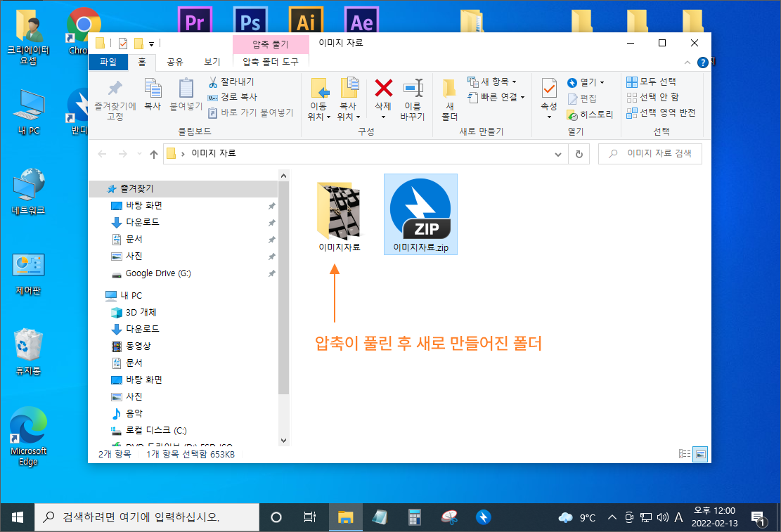
Task: Click the Bandizip icon in taskbar
Action: (483, 517)
